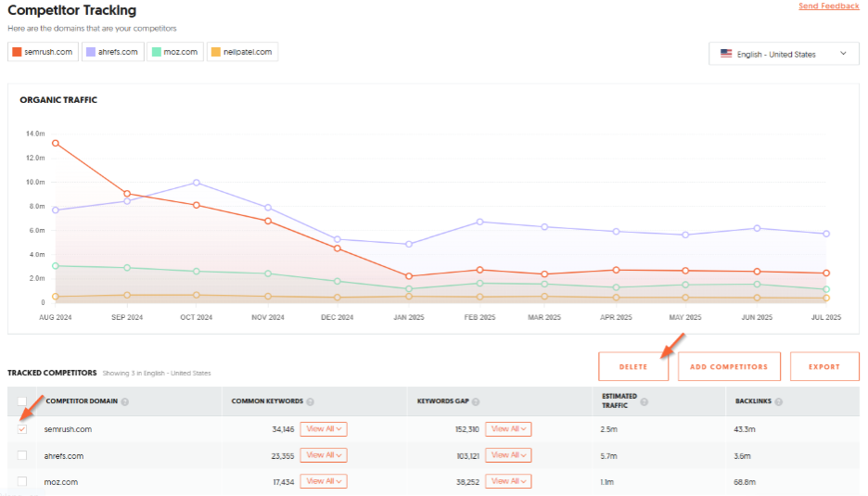Click the moz.com Aug 2024 data point

pyautogui.click(x=56, y=266)
